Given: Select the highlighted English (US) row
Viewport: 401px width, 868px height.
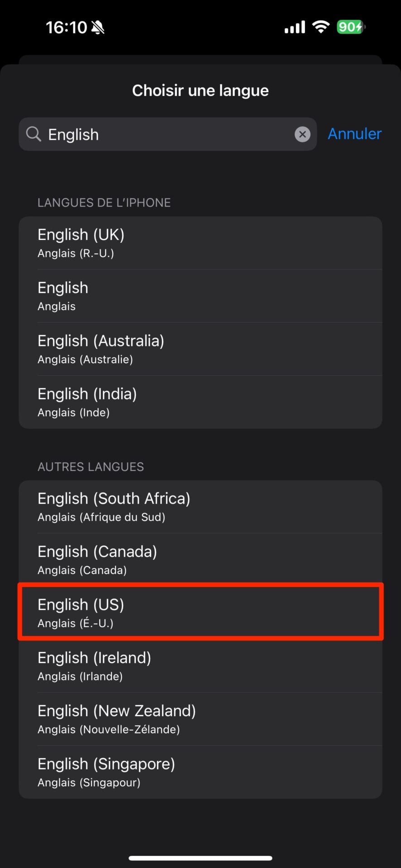Looking at the screenshot, I should 200,613.
